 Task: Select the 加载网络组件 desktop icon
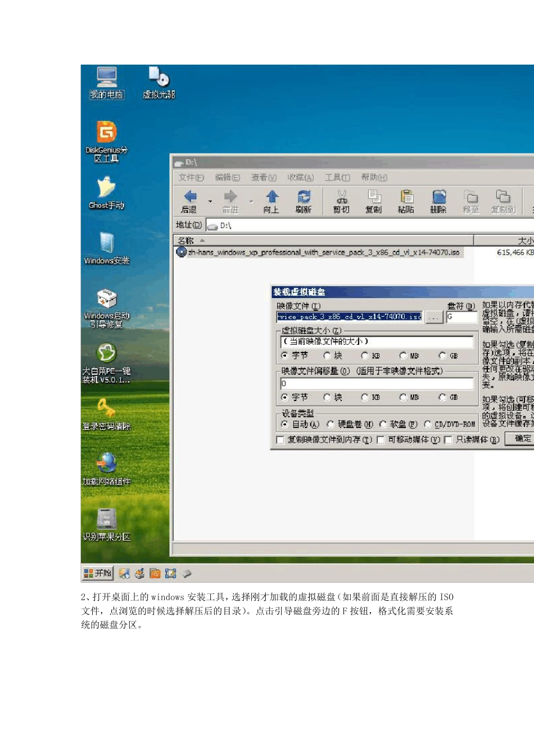point(106,469)
